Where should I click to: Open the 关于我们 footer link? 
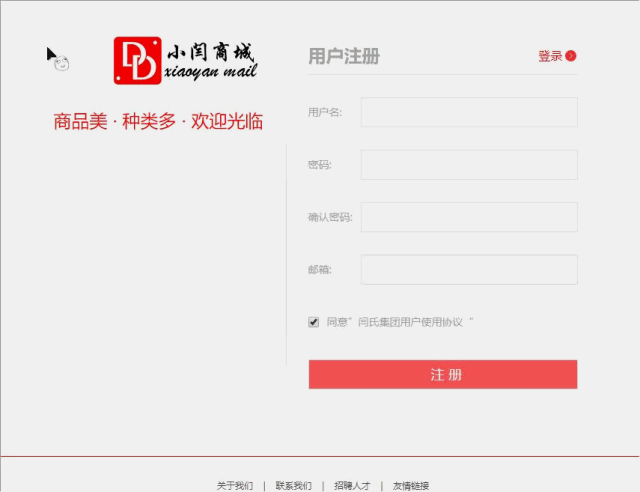coord(235,485)
